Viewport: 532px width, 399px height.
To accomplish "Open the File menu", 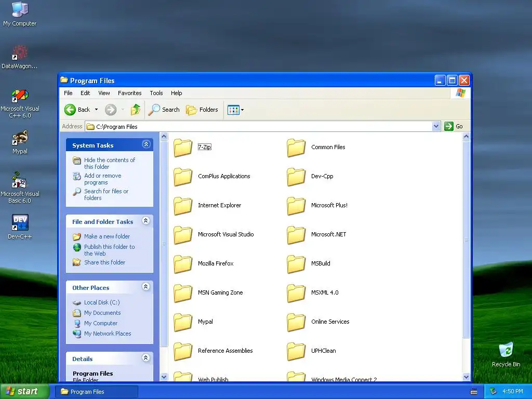I will coord(68,93).
